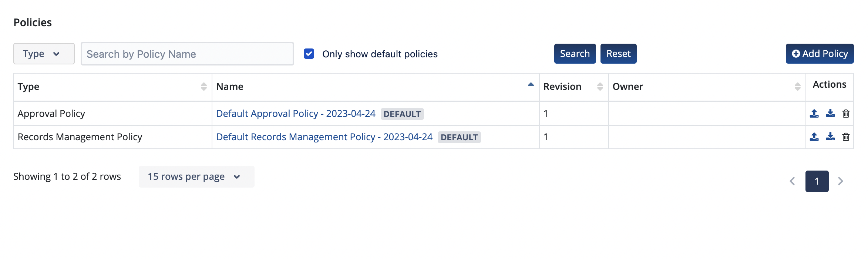Screen dimensions: 868x259
Task: Focus the Search by Policy Name field
Action: coord(187,54)
